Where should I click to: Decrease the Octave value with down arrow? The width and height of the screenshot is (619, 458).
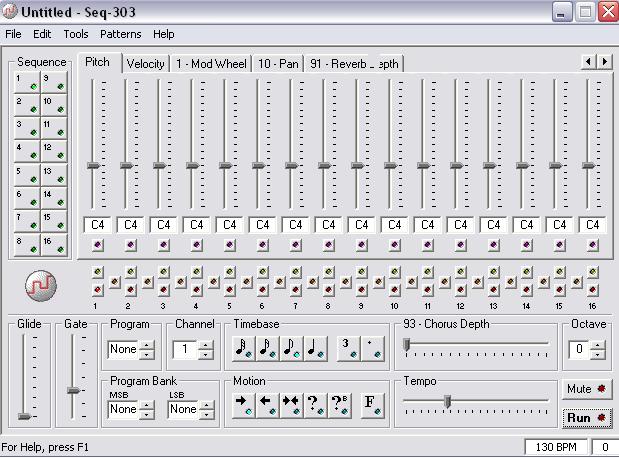click(x=598, y=355)
